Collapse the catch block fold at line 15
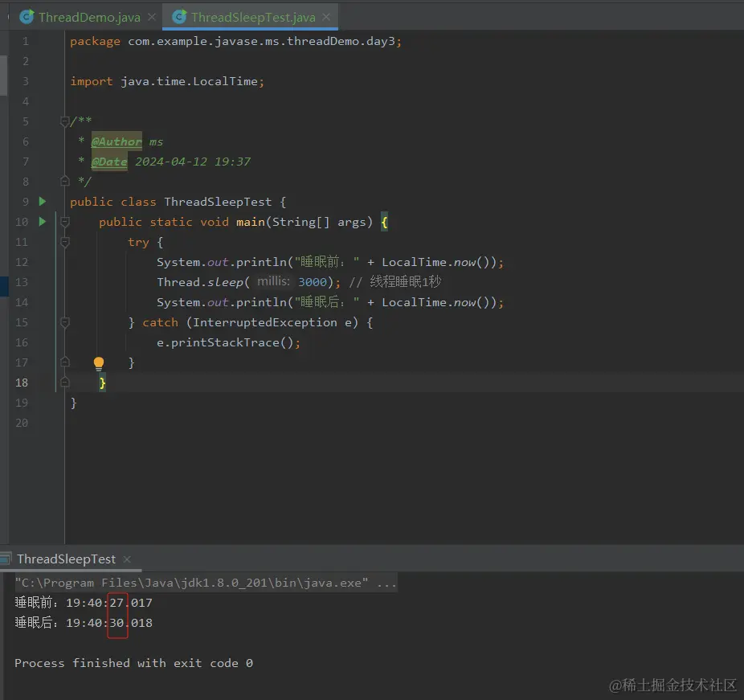The height and width of the screenshot is (700, 744). [x=65, y=323]
